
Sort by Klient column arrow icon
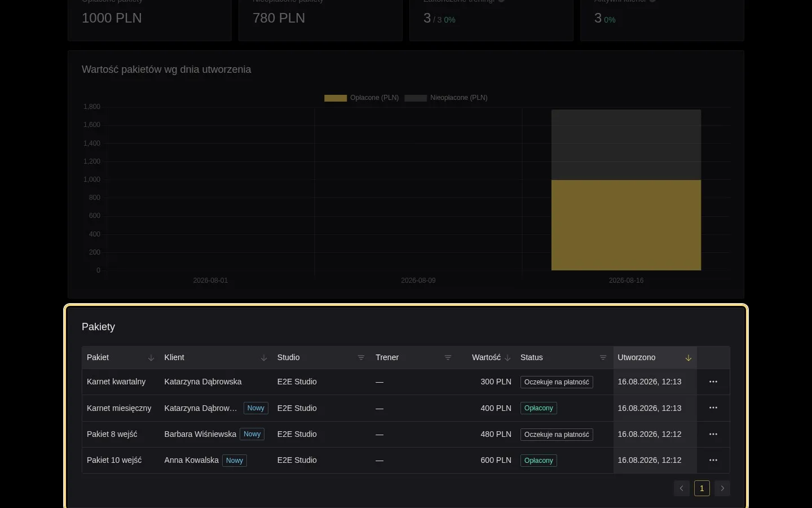263,358
